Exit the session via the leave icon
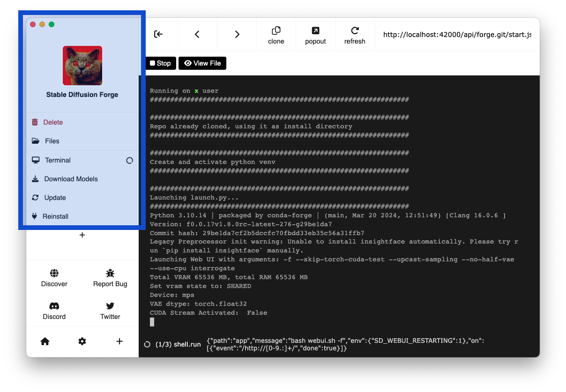The height and width of the screenshot is (392, 566). (x=158, y=34)
